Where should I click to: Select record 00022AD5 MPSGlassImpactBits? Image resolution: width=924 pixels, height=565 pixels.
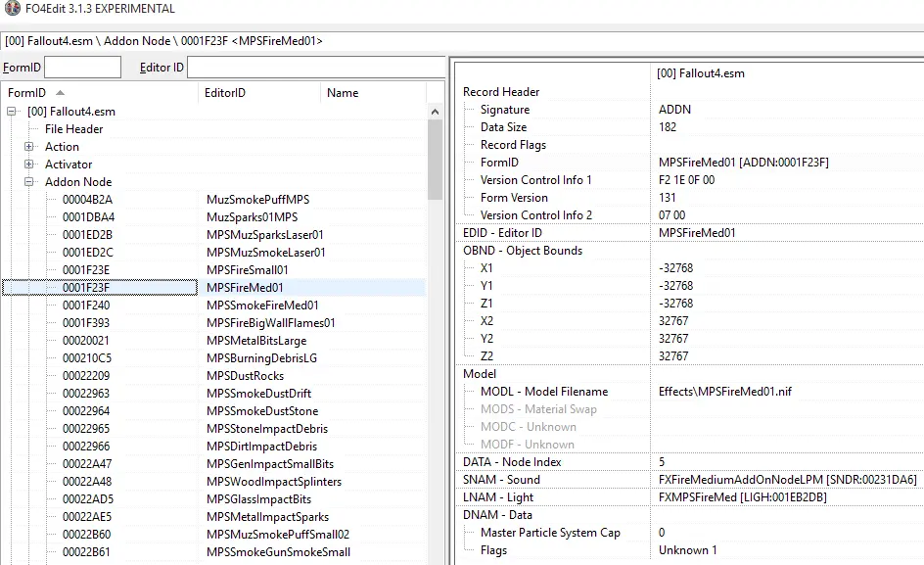click(x=214, y=499)
